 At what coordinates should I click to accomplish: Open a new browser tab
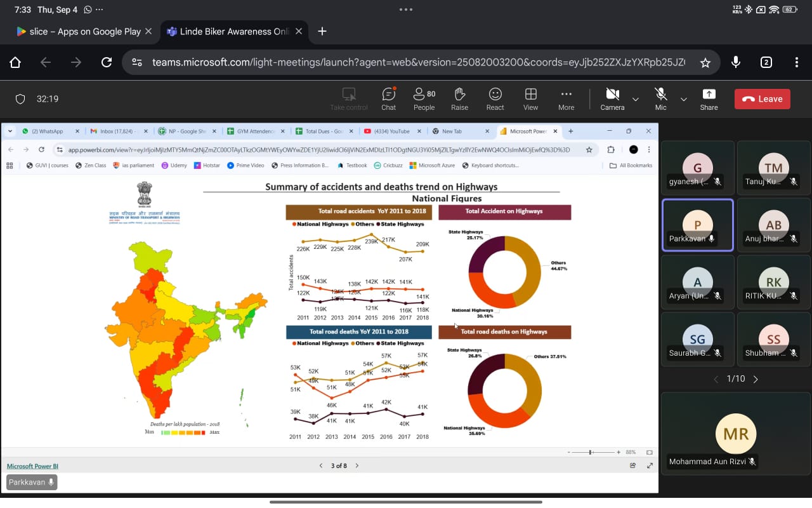(322, 31)
